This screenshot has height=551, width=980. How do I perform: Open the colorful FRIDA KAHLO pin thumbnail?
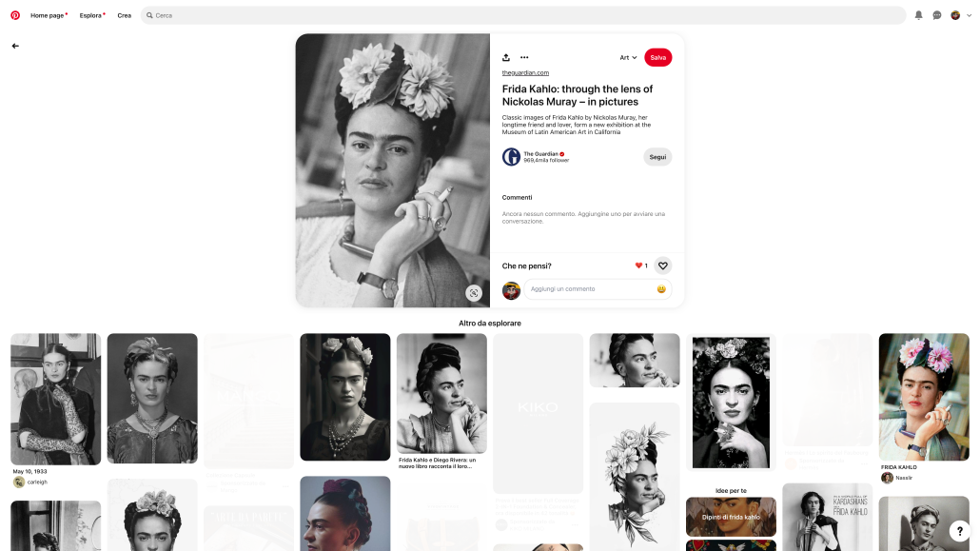point(924,397)
